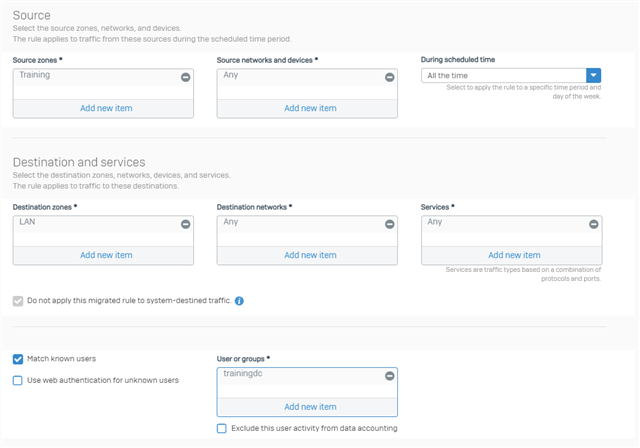Remove Any from Source networks and devices

click(389, 77)
